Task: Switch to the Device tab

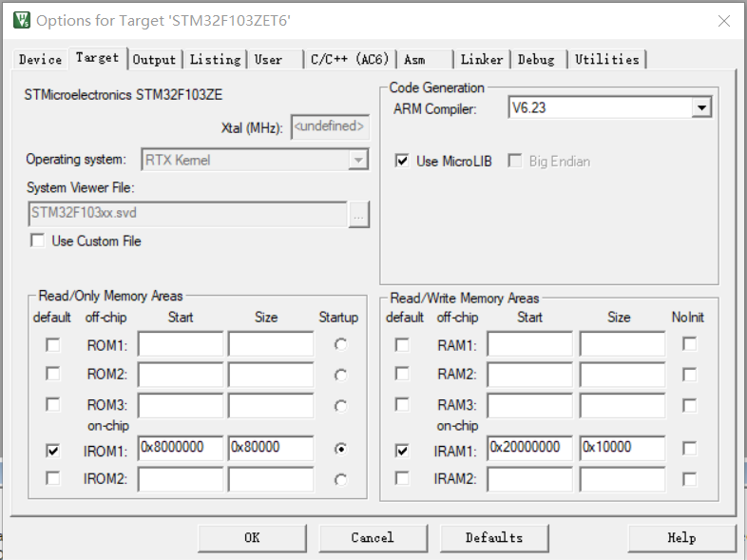Action: coord(41,60)
